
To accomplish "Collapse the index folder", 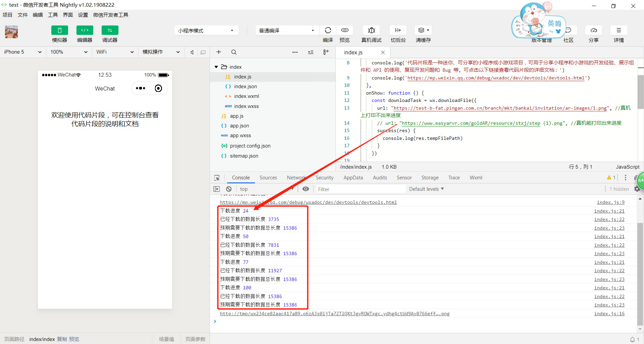I will pyautogui.click(x=216, y=67).
